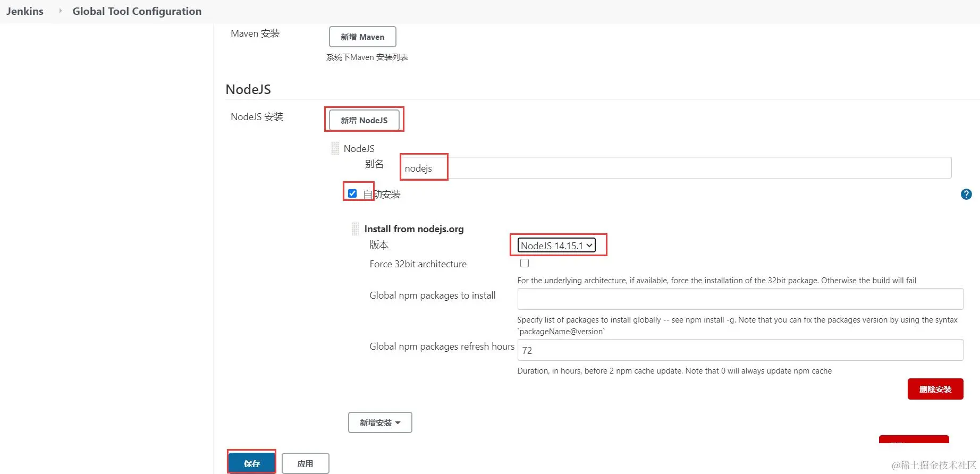This screenshot has height=474, width=980.
Task: Click the NodeJS section heading
Action: (x=248, y=89)
